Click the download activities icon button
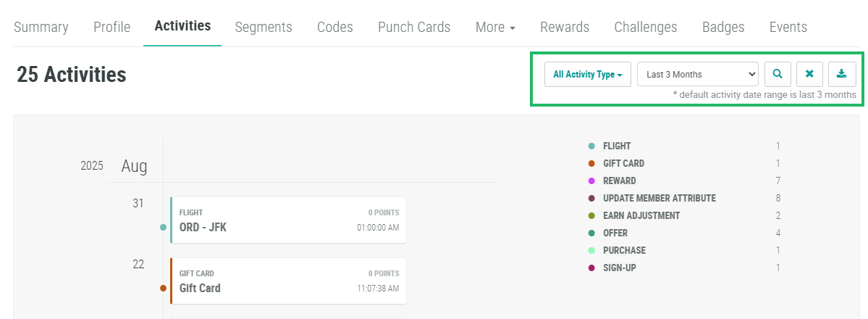Viewport: 868px width, 319px height. (841, 74)
